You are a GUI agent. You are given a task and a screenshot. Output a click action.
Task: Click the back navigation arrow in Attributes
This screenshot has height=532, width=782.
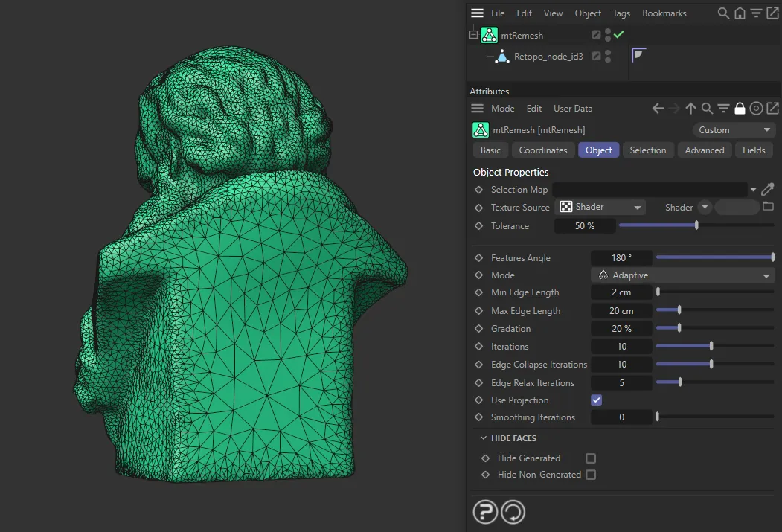point(658,108)
